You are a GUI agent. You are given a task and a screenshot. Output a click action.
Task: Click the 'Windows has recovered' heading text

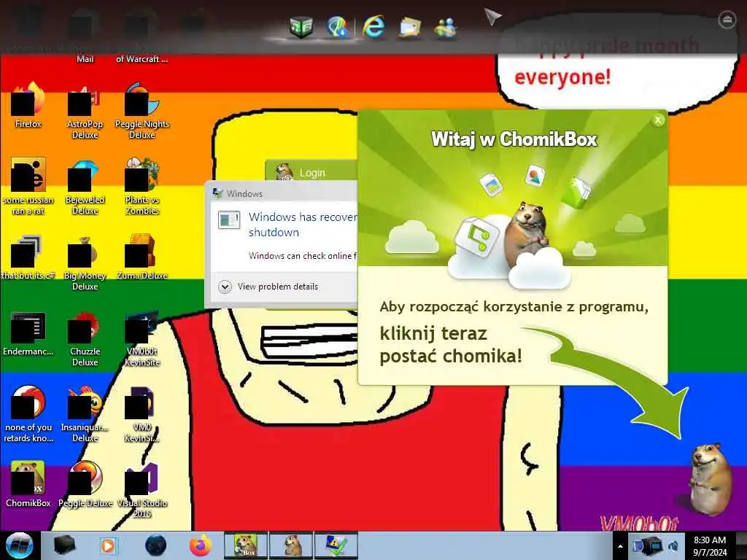coord(303,225)
